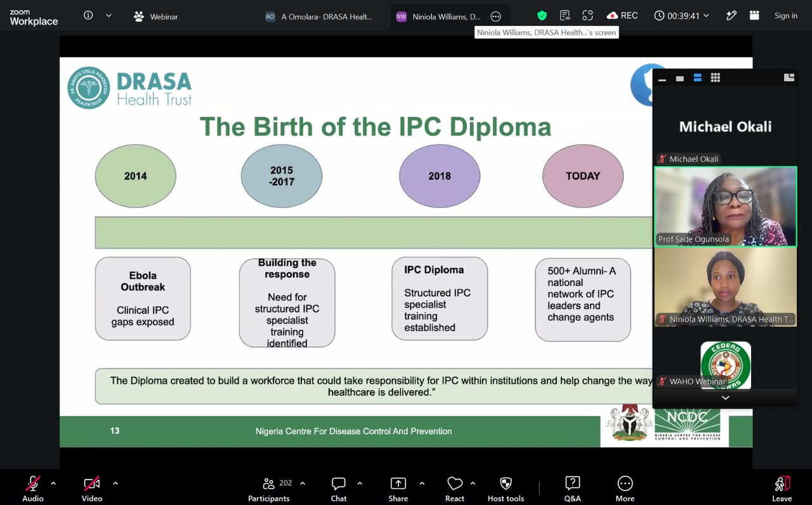
Task: Expand audio options arrow
Action: [53, 483]
